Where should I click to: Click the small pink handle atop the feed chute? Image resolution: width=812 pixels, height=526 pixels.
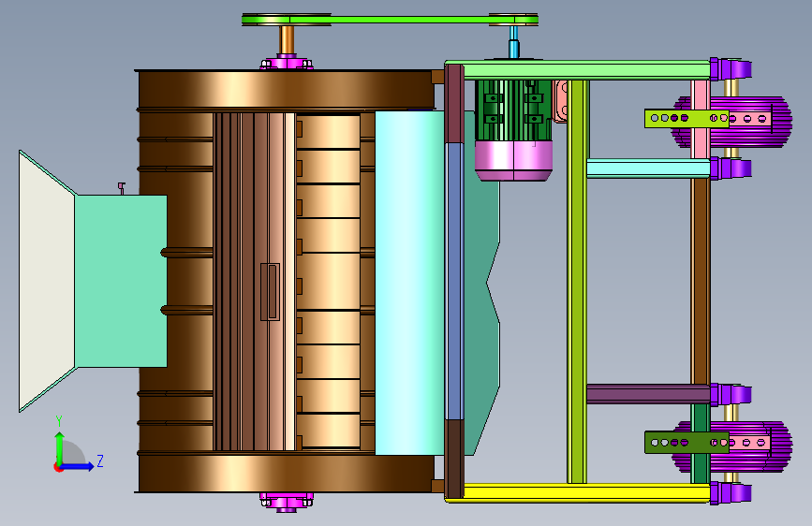[122, 188]
